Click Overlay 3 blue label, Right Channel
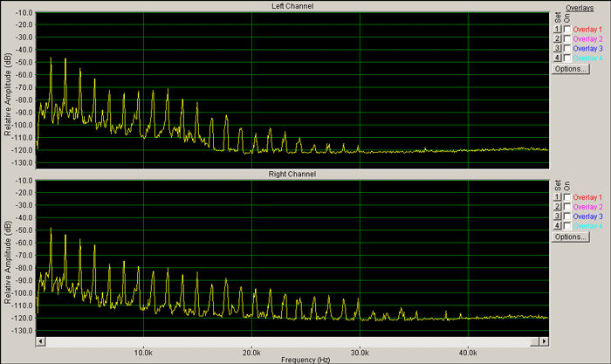This screenshot has width=611, height=364. (x=587, y=216)
